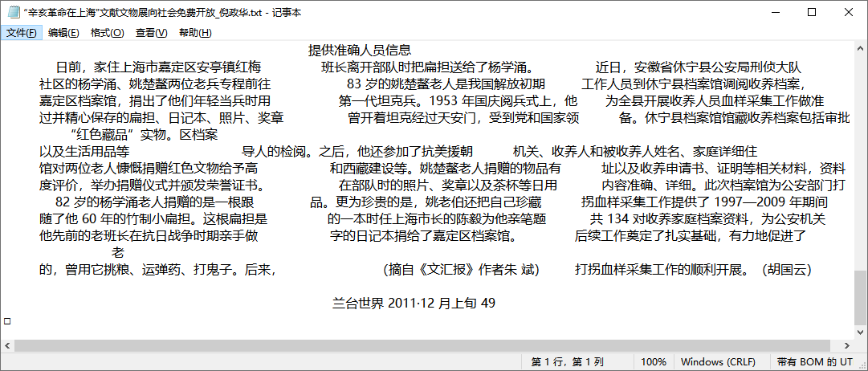This screenshot has height=371, width=868.
Task: Click the Windows (CRLF) status entry
Action: 718,362
